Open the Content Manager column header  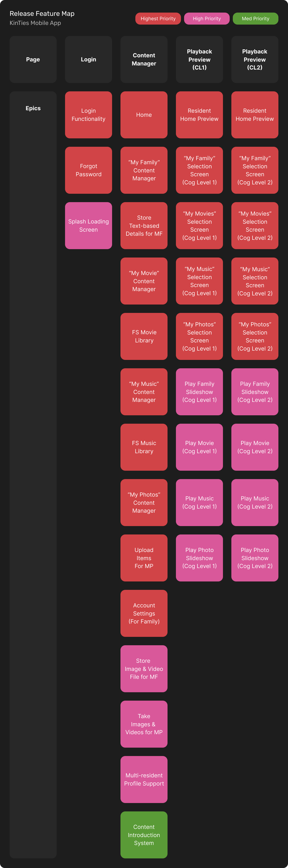(x=144, y=59)
